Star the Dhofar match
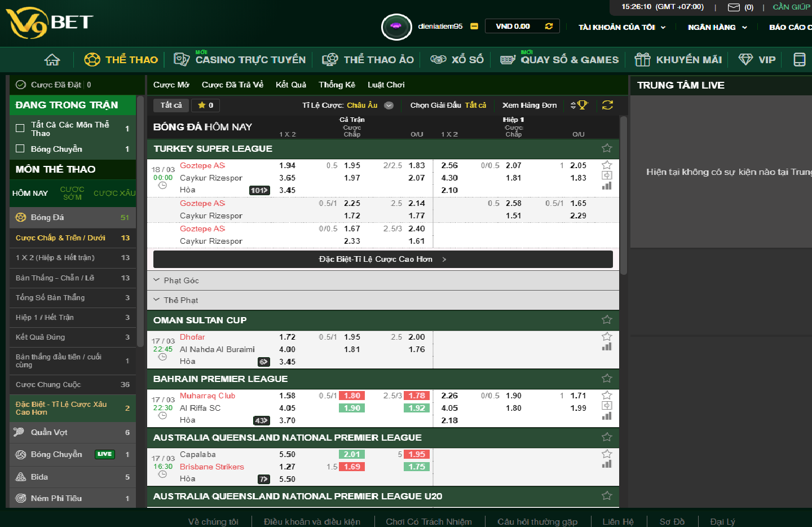 (x=607, y=336)
